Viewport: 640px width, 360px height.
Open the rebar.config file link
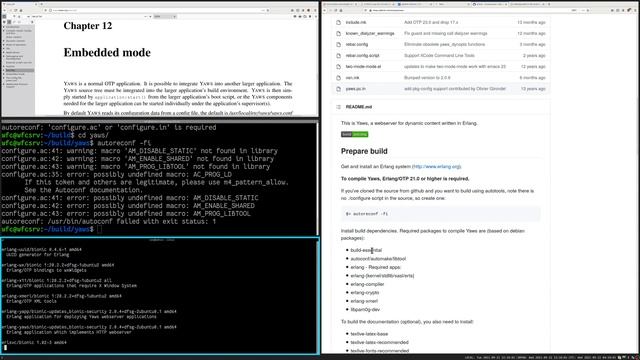(x=357, y=44)
